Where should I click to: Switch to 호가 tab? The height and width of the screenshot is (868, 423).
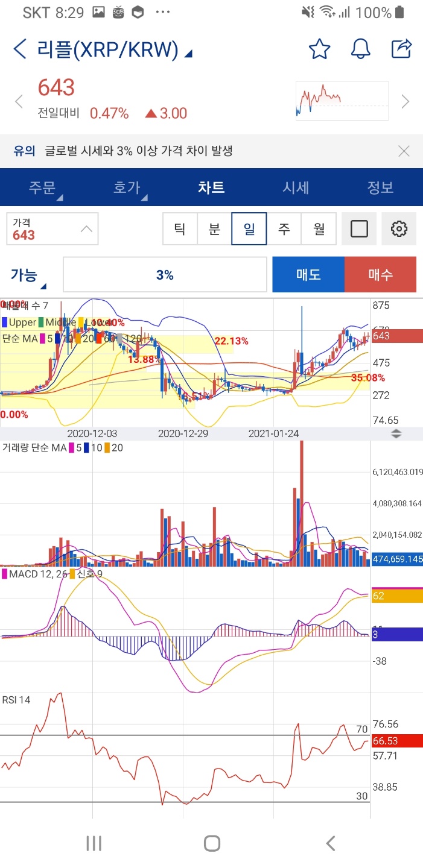pos(127,187)
